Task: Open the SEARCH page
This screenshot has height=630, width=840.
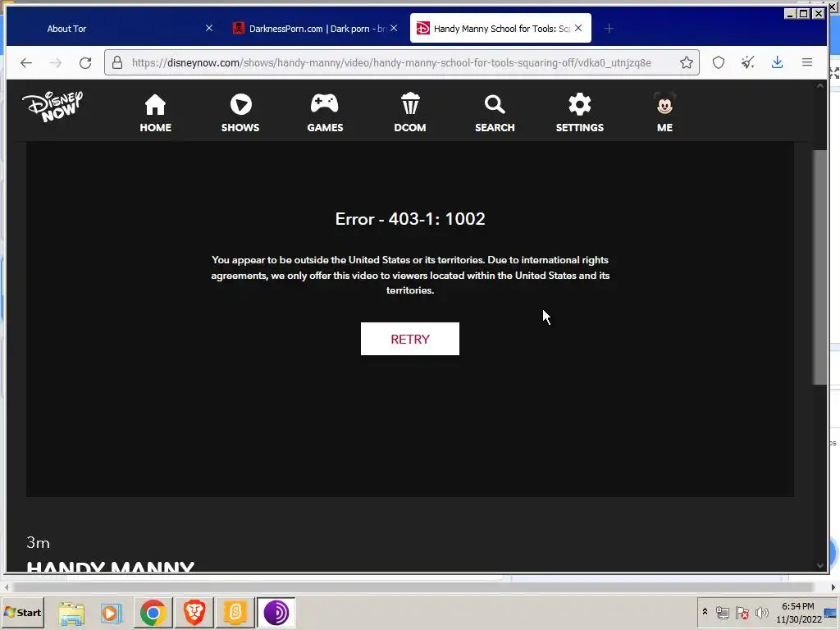Action: [x=495, y=113]
